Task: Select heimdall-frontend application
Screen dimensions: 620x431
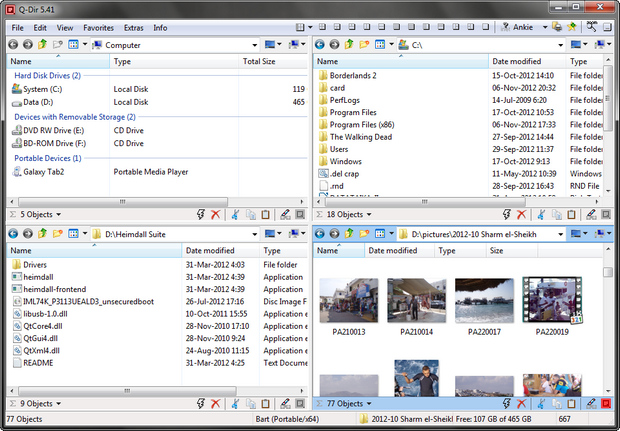Action: (x=49, y=289)
